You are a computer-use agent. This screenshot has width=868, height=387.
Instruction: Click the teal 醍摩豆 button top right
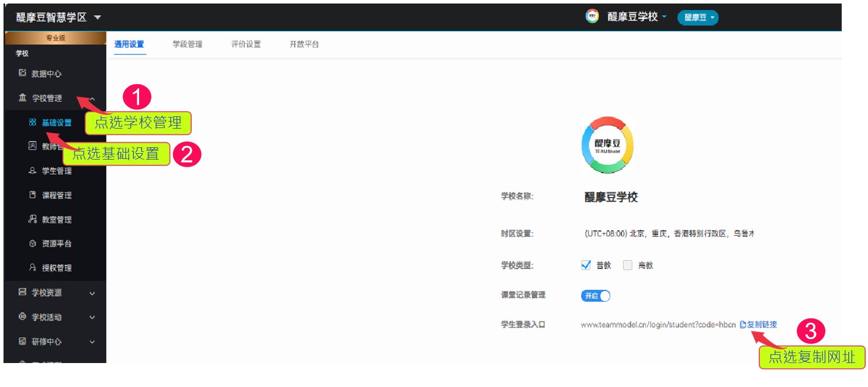(698, 17)
